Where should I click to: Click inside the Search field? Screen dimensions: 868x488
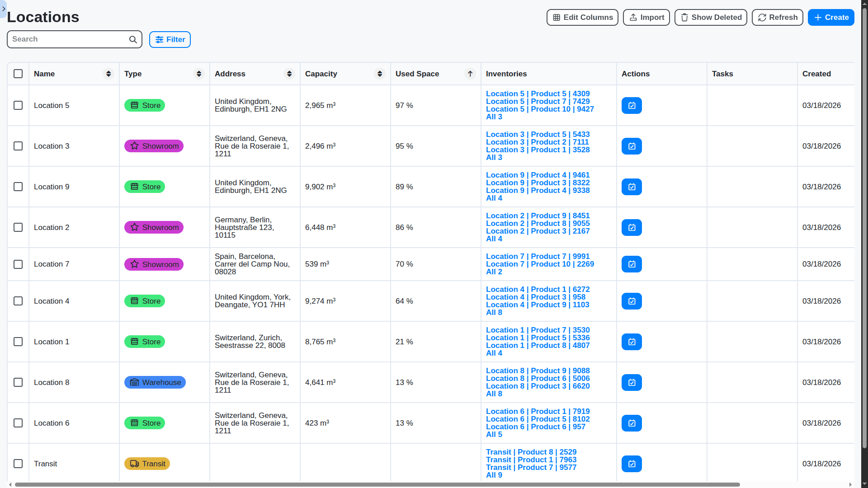coord(68,39)
